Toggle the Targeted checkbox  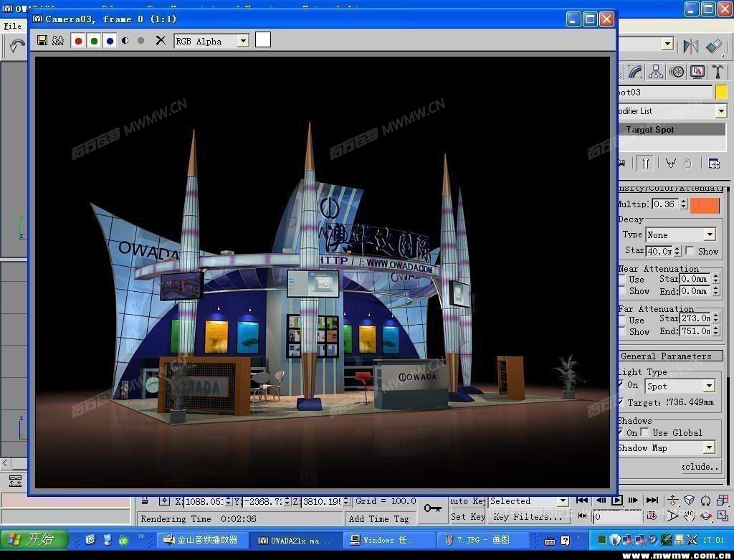(x=621, y=402)
